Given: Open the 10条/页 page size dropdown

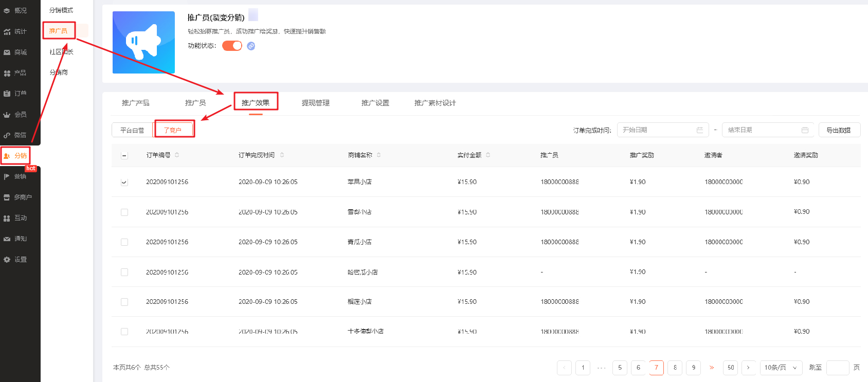Looking at the screenshot, I should [781, 368].
